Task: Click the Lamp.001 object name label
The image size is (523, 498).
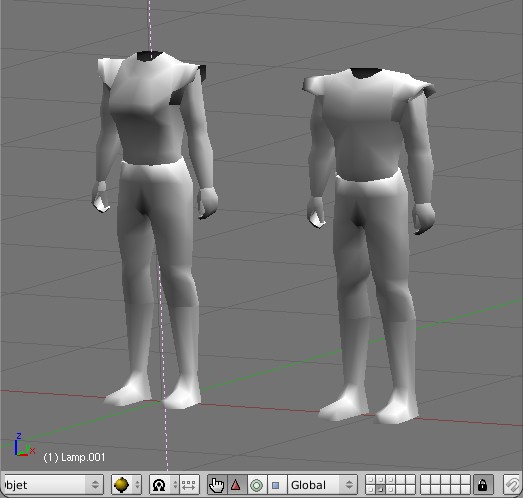Action: click(x=74, y=457)
